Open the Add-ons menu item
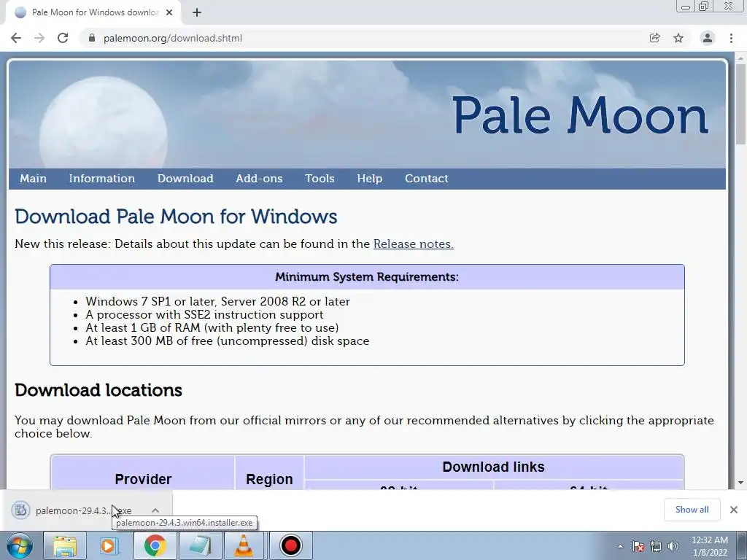 (259, 179)
